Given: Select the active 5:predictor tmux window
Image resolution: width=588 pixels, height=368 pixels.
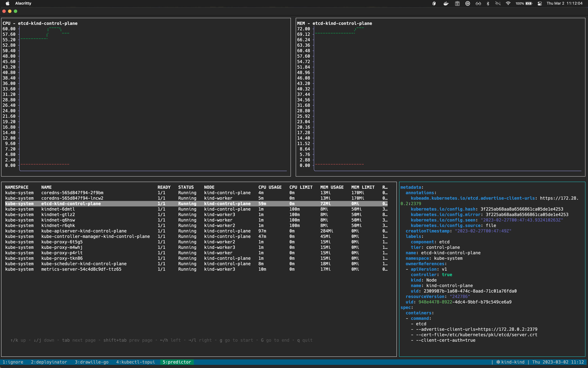Looking at the screenshot, I should coord(177,362).
